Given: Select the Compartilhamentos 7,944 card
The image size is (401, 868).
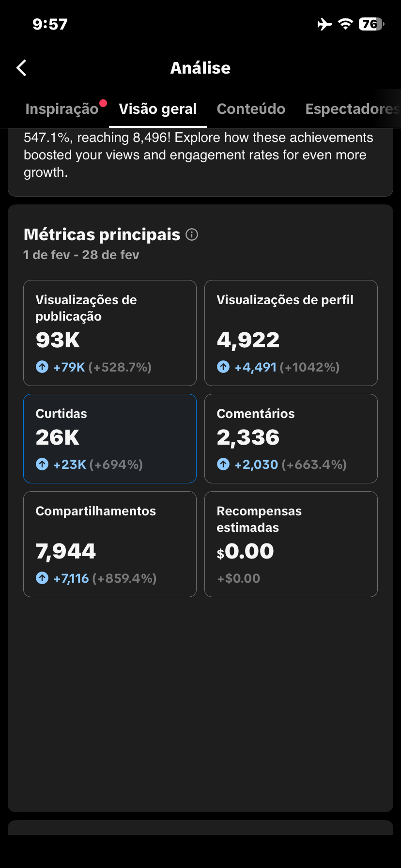Looking at the screenshot, I should coord(110,544).
